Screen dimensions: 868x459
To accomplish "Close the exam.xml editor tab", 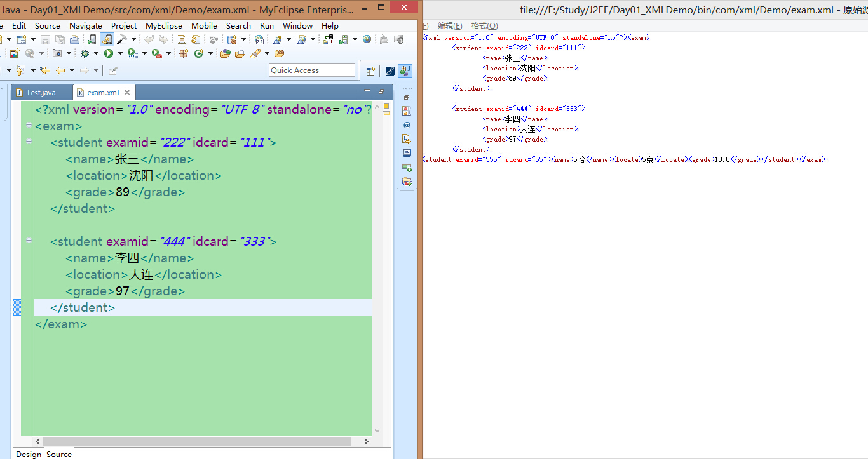I will tap(127, 93).
